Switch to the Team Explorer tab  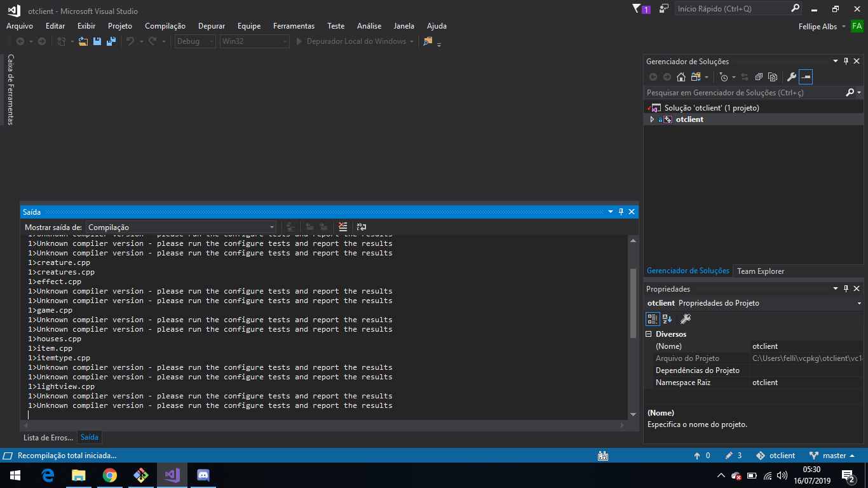(x=761, y=271)
